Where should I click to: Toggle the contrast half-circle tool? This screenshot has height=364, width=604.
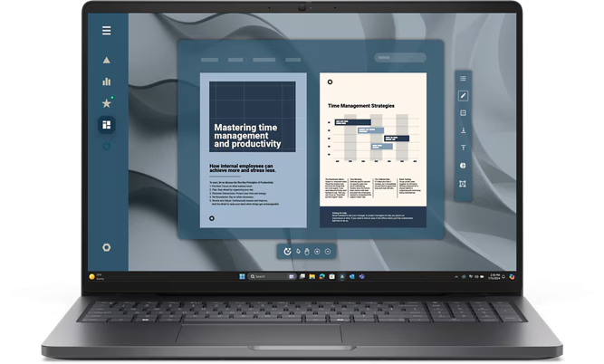463,166
